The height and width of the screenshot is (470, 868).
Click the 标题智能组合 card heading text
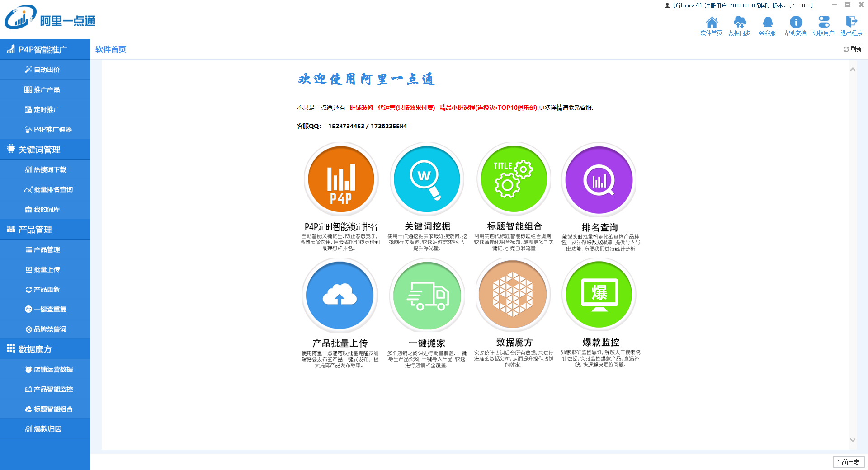[x=514, y=226]
